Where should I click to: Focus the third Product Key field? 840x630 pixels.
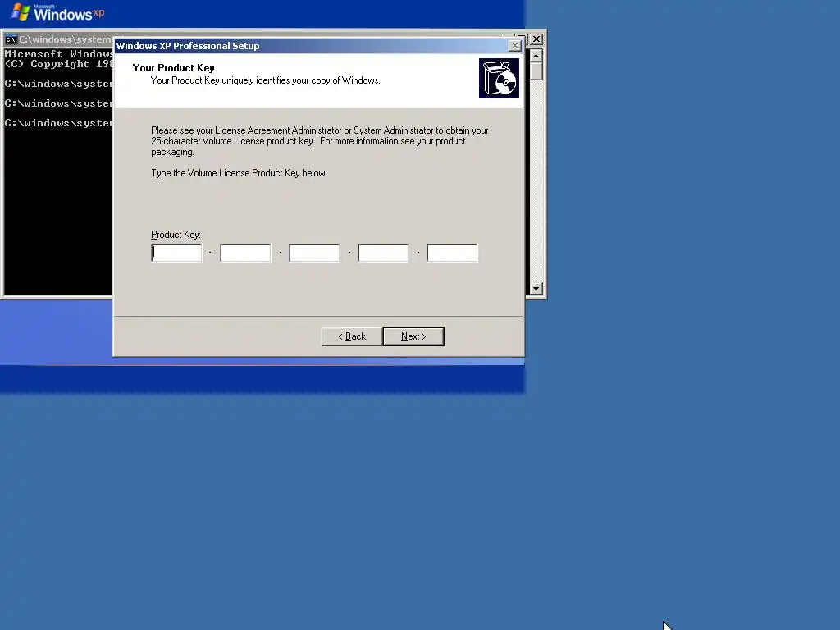click(314, 253)
